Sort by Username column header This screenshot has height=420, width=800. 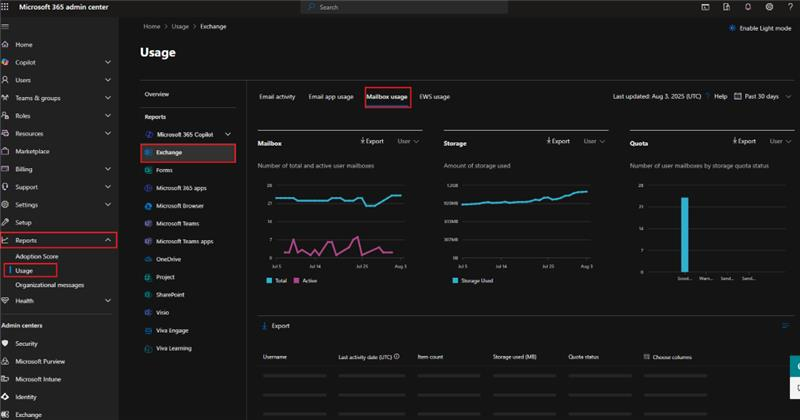[274, 357]
